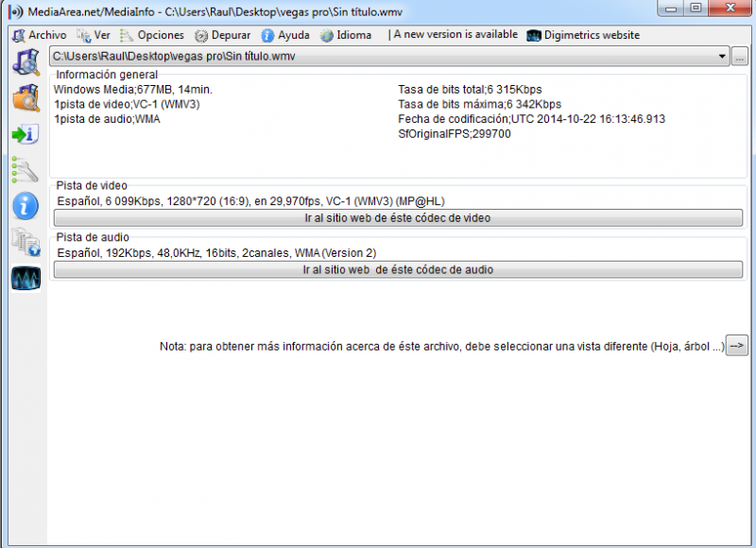Click 'Tasa de bits máxima;6 342Kbps' text
The width and height of the screenshot is (756, 548).
click(479, 104)
